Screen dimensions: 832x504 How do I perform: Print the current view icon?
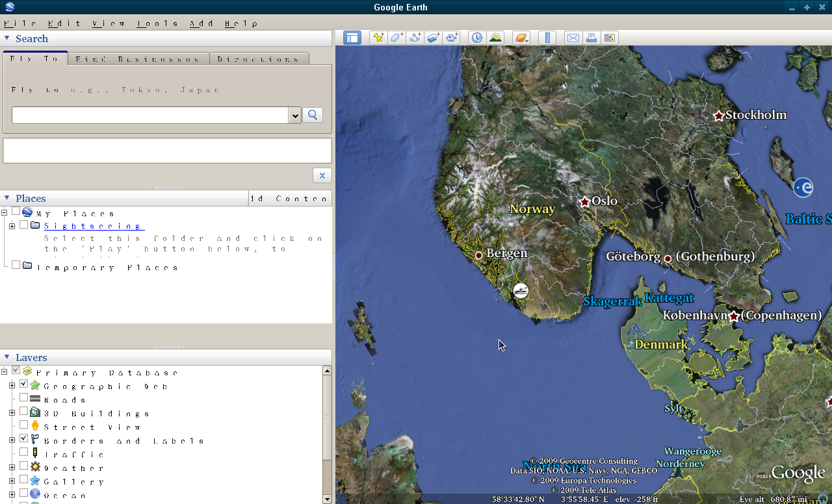click(x=591, y=38)
